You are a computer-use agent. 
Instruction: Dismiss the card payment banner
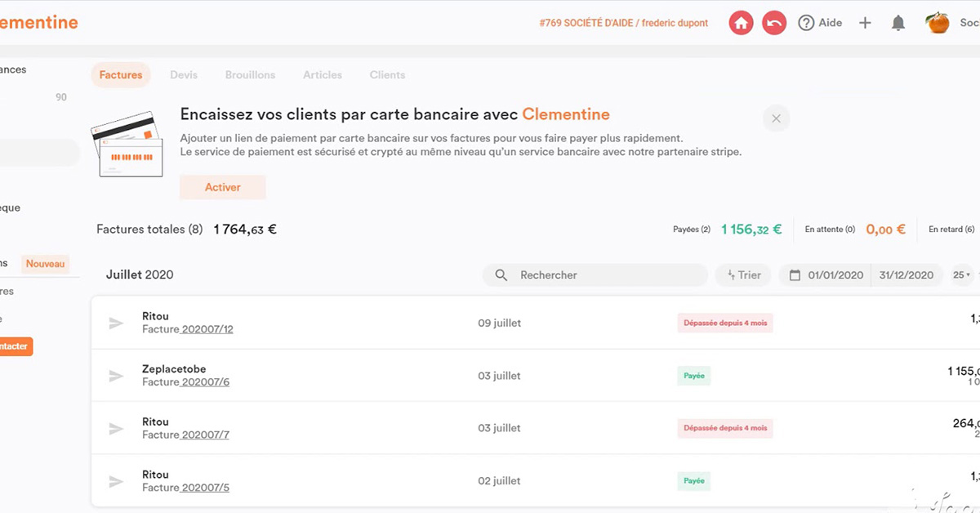click(x=776, y=118)
